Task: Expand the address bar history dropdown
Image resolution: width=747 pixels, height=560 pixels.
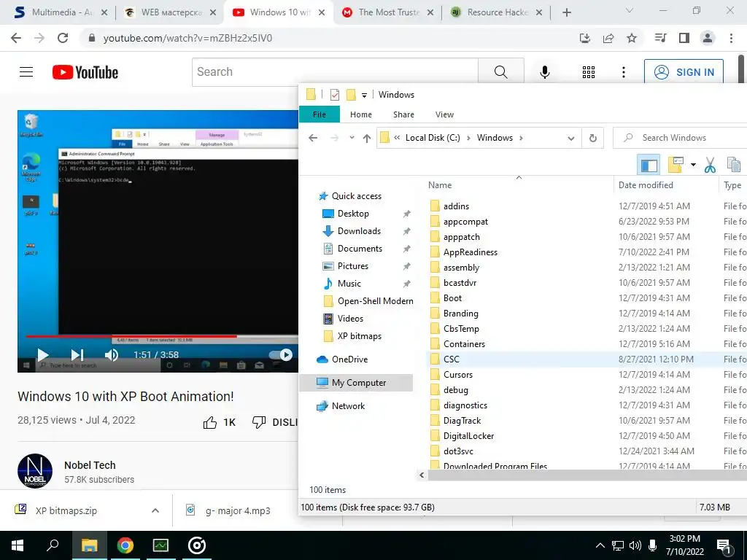Action: pos(570,138)
